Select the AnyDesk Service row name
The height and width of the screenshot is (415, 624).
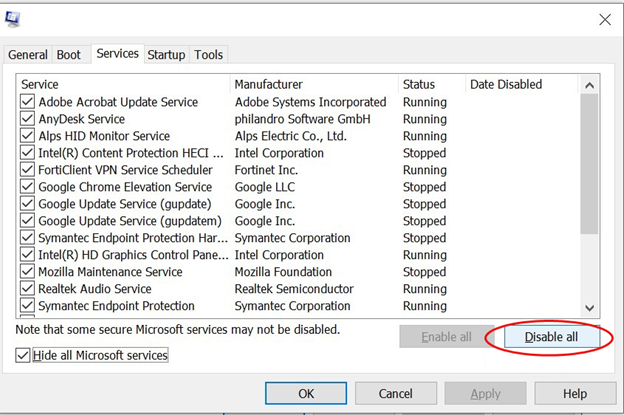82,119
